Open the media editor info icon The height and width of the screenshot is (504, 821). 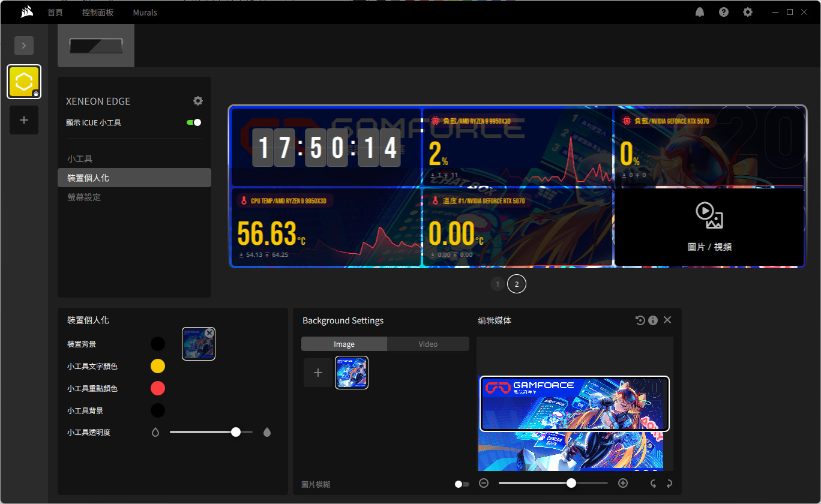(653, 320)
